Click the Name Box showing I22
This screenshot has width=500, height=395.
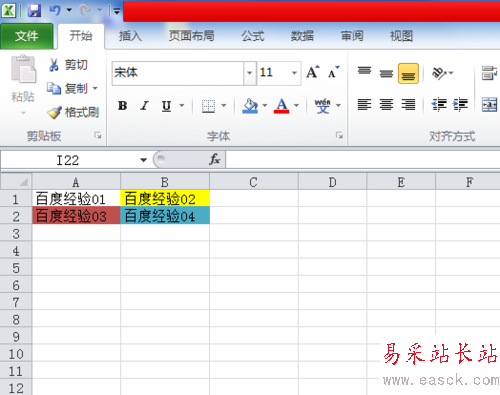68,160
